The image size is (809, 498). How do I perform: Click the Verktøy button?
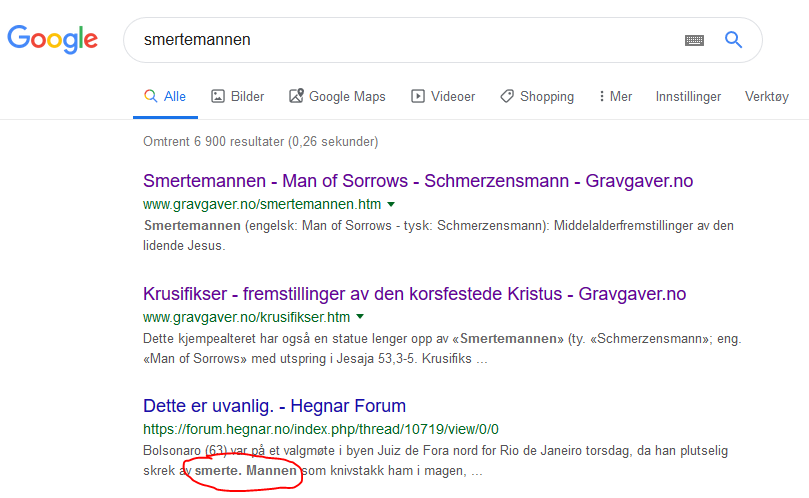(x=766, y=97)
